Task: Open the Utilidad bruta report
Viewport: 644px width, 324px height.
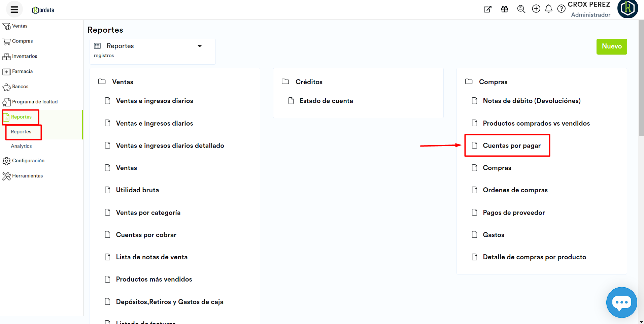Action: 137,190
